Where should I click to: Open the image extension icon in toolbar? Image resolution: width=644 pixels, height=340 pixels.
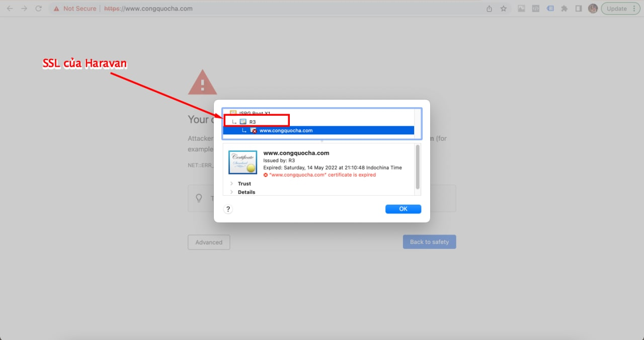(x=522, y=9)
